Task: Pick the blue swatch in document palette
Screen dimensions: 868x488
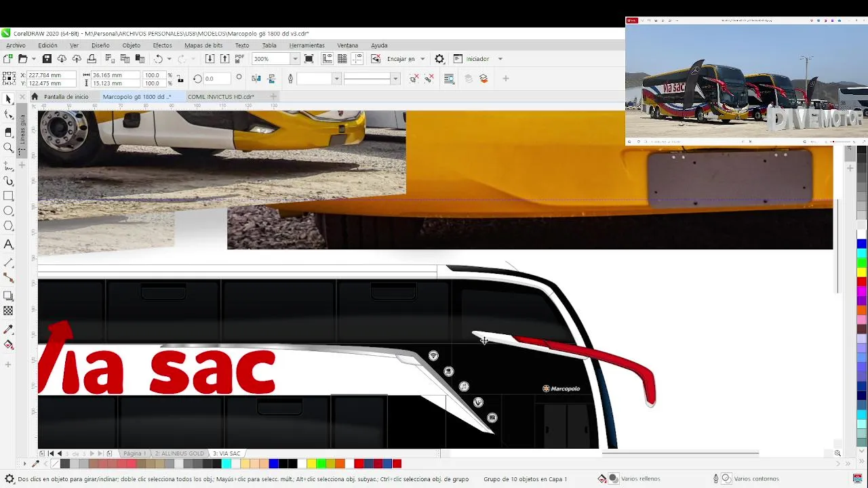Action: [273, 464]
